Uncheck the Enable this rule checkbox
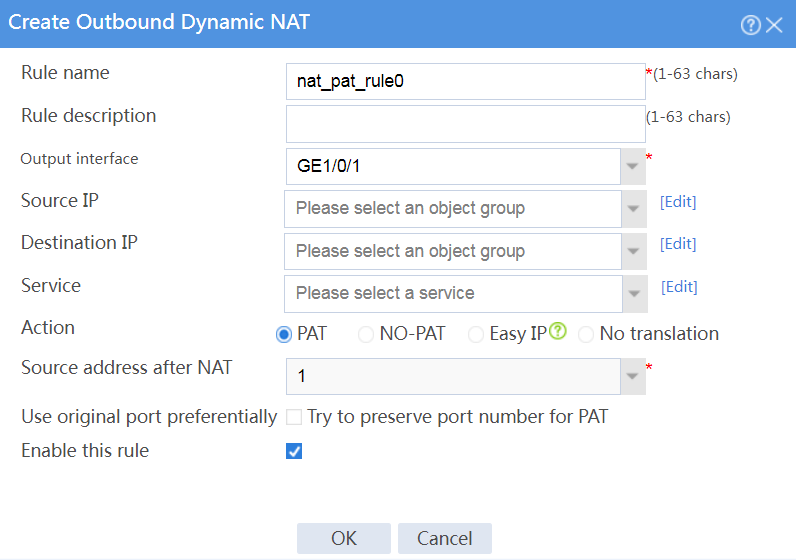Screen dimensions: 796x560 294,451
